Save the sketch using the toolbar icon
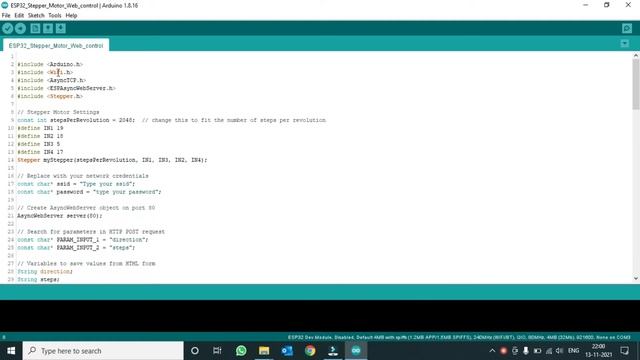Image resolution: width=640 pixels, height=360 pixels. tap(61, 28)
